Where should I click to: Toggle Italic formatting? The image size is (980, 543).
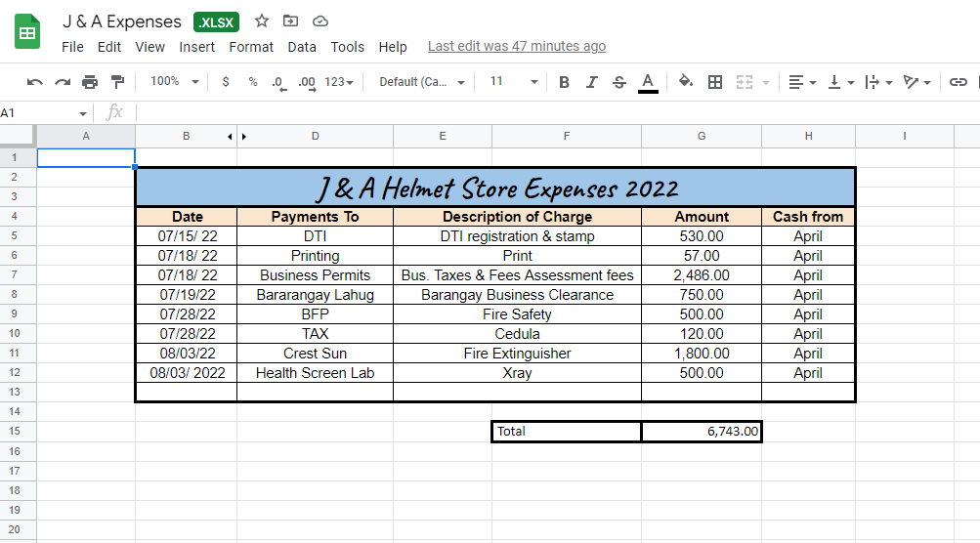(591, 82)
